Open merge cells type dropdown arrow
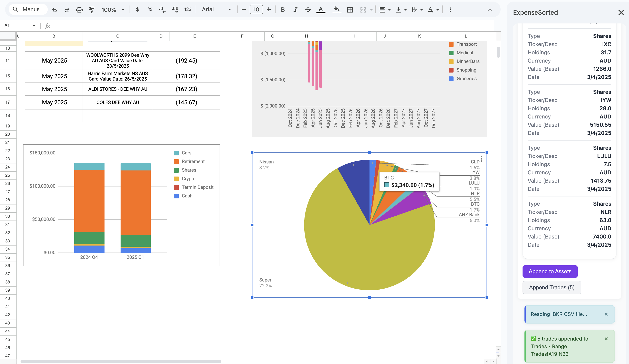Viewport: 629px width, 364px height. pyautogui.click(x=371, y=10)
